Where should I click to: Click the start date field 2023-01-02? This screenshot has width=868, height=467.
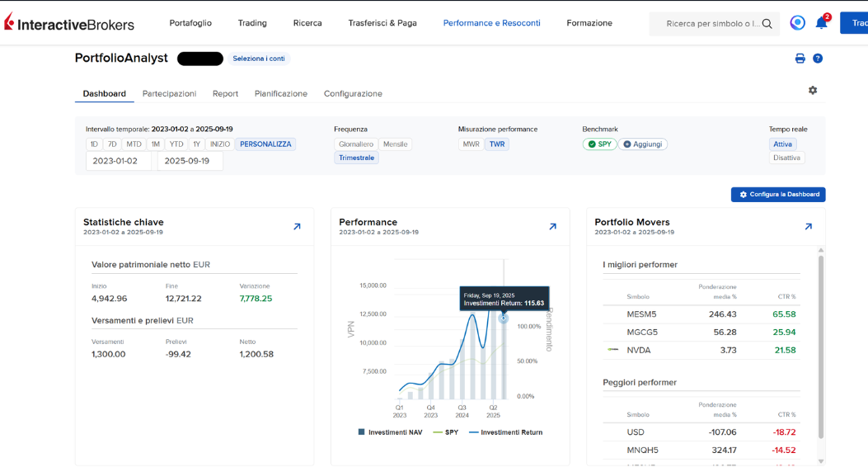click(x=115, y=161)
